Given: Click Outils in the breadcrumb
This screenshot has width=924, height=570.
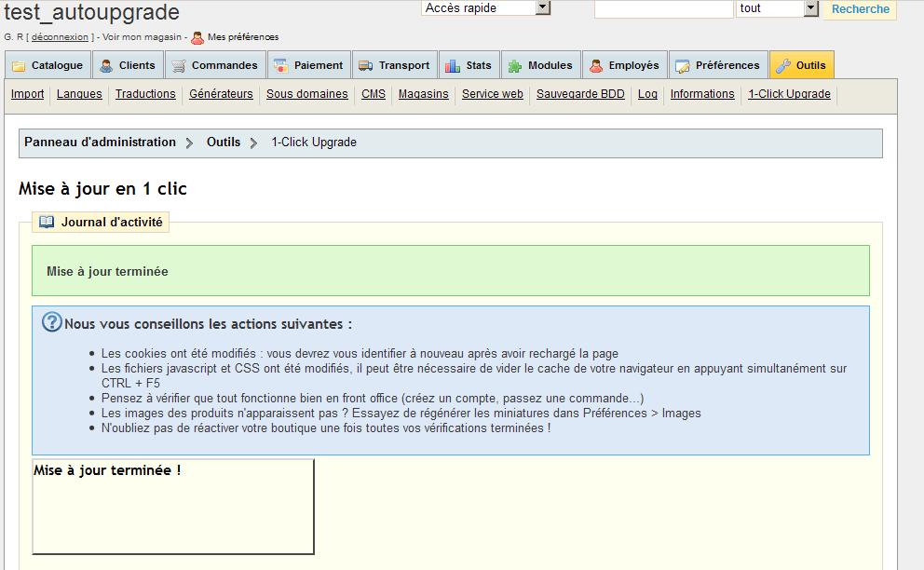Looking at the screenshot, I should tap(224, 142).
